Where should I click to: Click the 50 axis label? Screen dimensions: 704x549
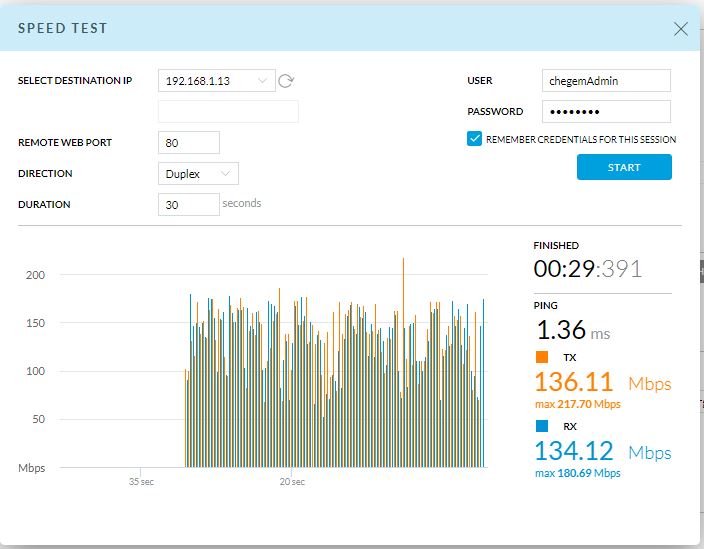click(38, 419)
